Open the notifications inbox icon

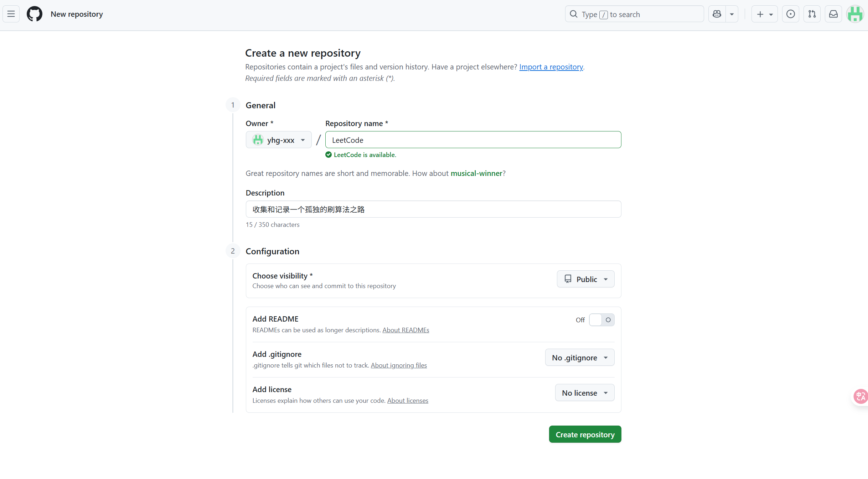(833, 14)
